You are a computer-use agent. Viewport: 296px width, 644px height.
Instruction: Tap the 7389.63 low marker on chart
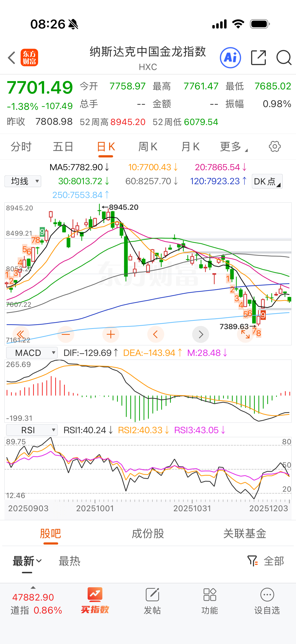pos(238,326)
